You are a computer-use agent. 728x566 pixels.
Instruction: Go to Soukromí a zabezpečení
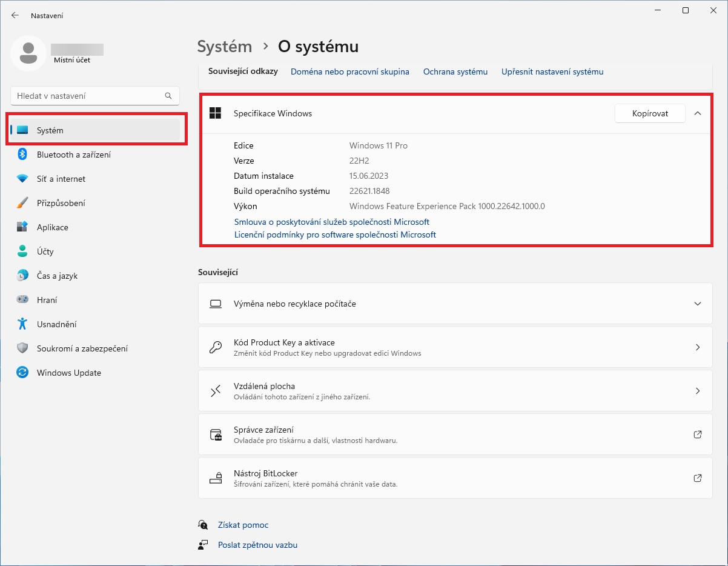click(95, 348)
